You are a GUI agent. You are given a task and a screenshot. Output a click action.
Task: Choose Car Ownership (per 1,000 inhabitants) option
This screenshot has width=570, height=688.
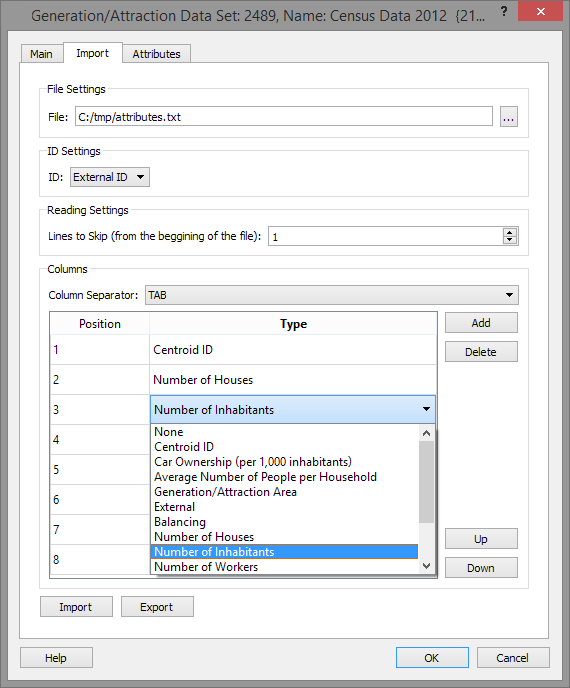click(x=284, y=462)
